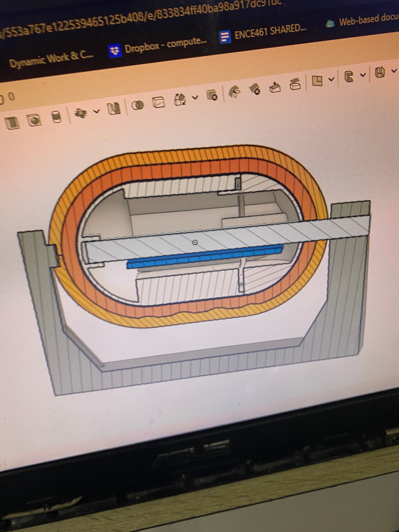Activate the Transform tool
399x532 pixels.
pyautogui.click(x=180, y=99)
